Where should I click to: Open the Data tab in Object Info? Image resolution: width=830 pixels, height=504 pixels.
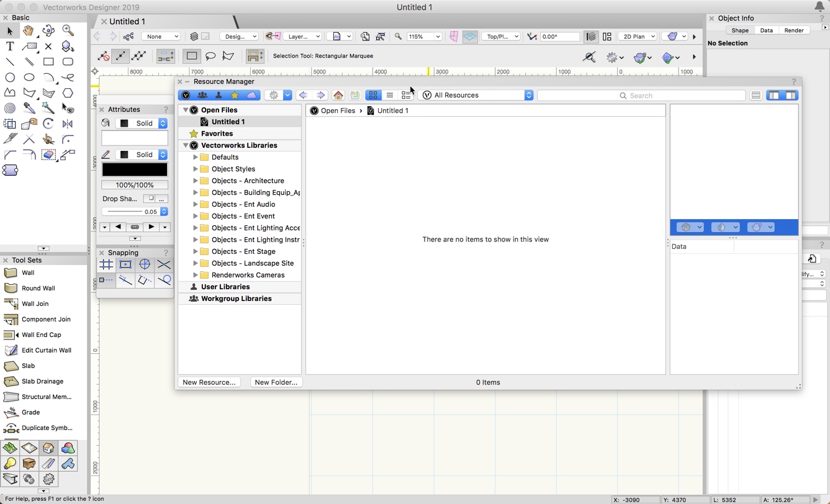pos(766,30)
